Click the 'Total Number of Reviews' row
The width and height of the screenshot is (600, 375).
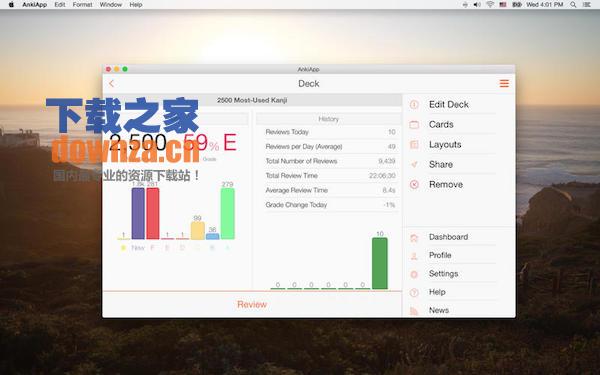(x=331, y=161)
